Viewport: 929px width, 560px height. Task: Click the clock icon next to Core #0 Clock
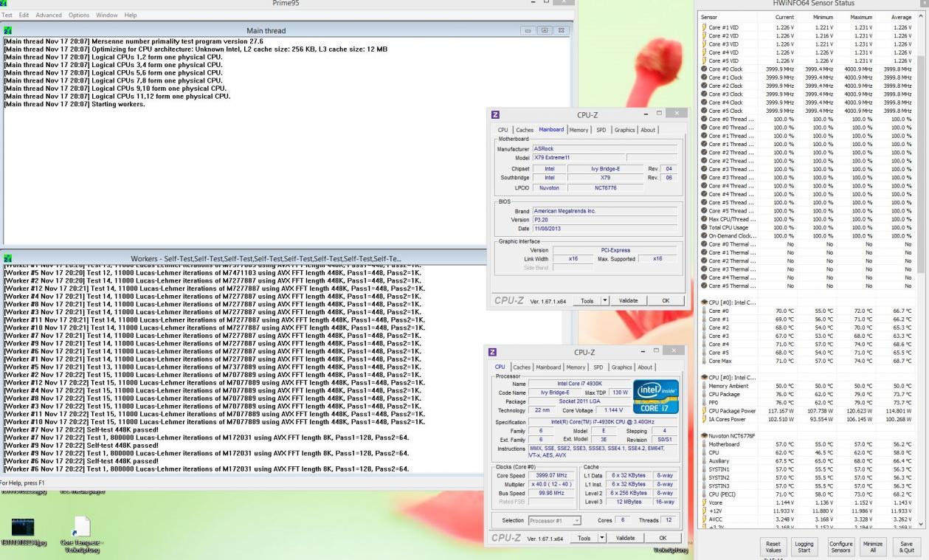click(x=703, y=69)
